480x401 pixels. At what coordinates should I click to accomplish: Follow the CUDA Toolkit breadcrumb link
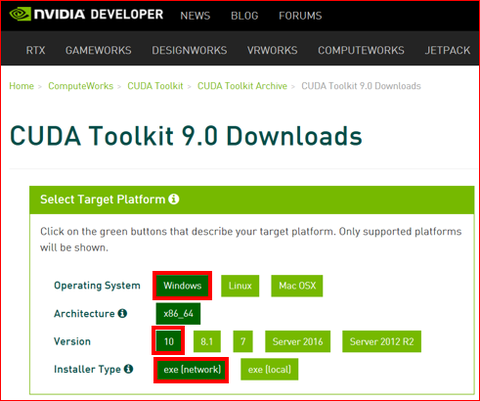coord(155,86)
